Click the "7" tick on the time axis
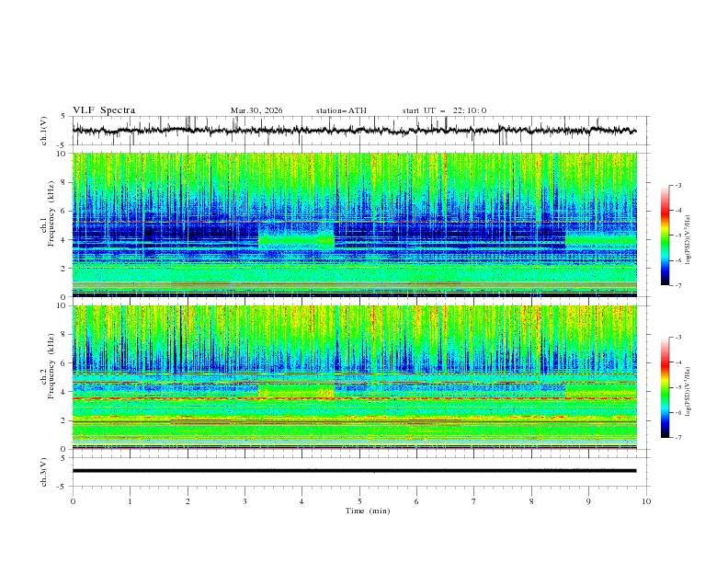Image resolution: width=728 pixels, height=563 pixels. pos(474,501)
